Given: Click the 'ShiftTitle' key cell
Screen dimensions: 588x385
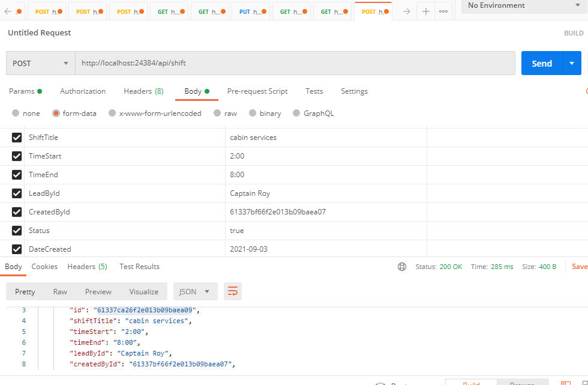Looking at the screenshot, I should (x=125, y=138).
